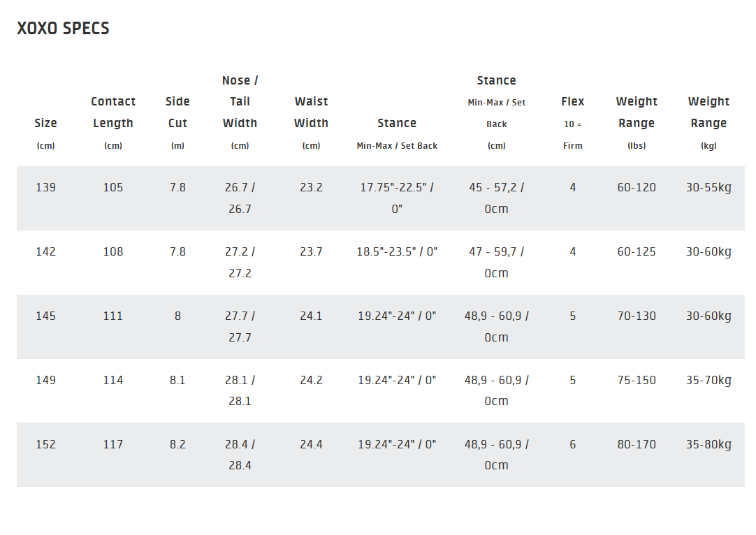This screenshot has width=756, height=535.
Task: Click the XOXO SPECS heading
Action: pos(64,29)
